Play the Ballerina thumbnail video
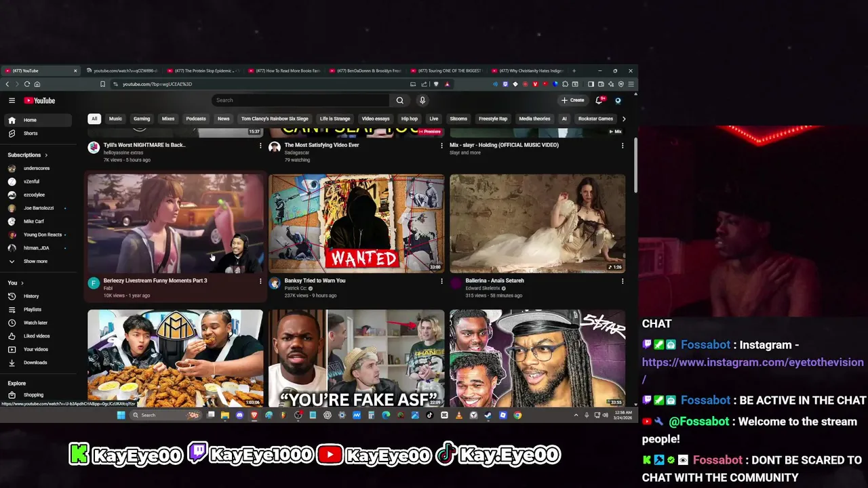 (x=538, y=224)
